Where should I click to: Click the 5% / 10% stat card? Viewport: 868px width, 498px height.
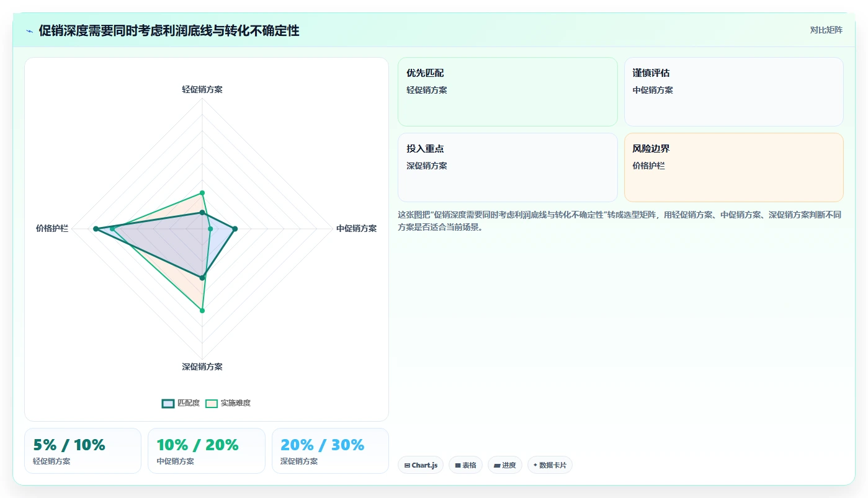83,451
